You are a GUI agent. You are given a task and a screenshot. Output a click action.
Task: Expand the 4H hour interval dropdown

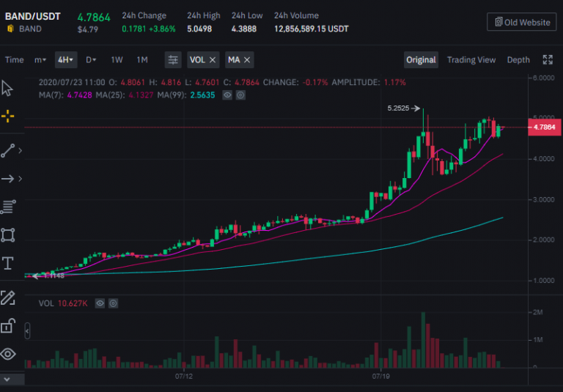pyautogui.click(x=66, y=60)
